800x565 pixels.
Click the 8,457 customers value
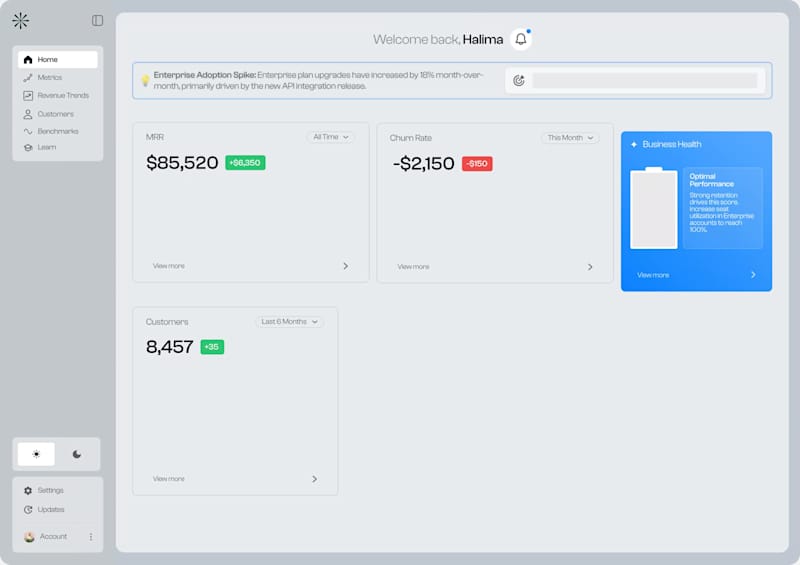coord(169,347)
